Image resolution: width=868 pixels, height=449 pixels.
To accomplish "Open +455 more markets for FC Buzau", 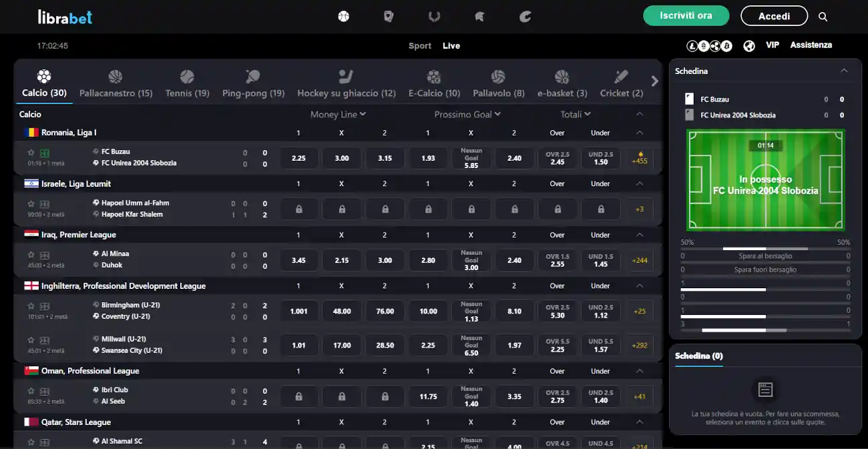I will [x=640, y=158].
